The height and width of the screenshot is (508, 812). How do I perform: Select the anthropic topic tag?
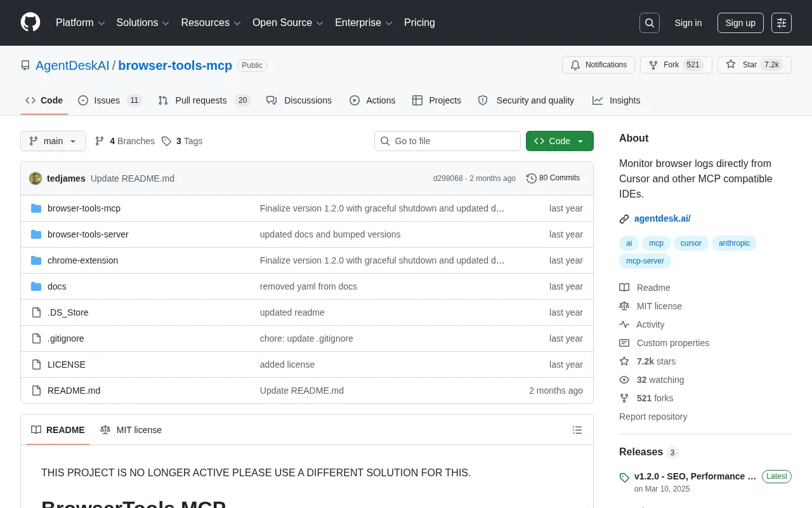[734, 243]
